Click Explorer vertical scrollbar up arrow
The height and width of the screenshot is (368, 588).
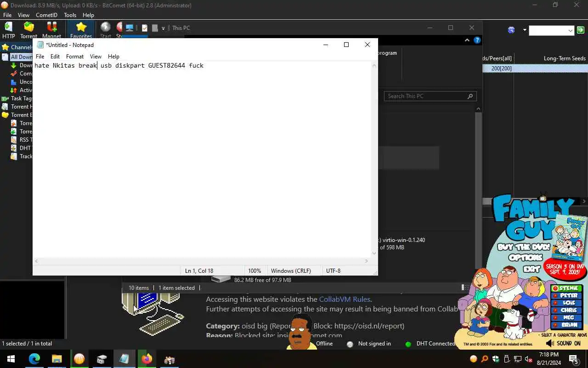[478, 109]
